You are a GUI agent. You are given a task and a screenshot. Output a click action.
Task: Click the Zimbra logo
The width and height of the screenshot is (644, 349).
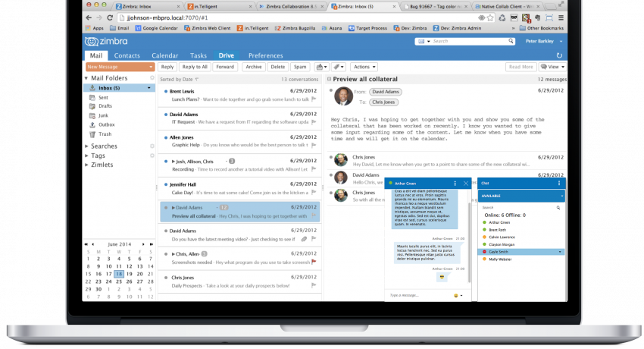106,41
